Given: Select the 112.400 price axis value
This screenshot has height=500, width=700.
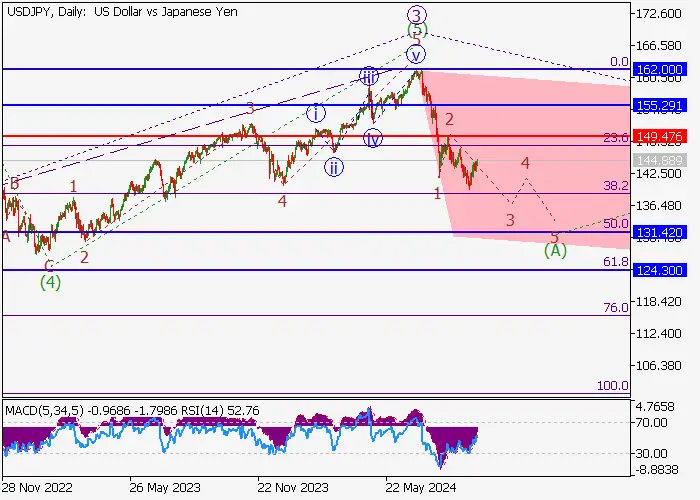Looking at the screenshot, I should 658,333.
